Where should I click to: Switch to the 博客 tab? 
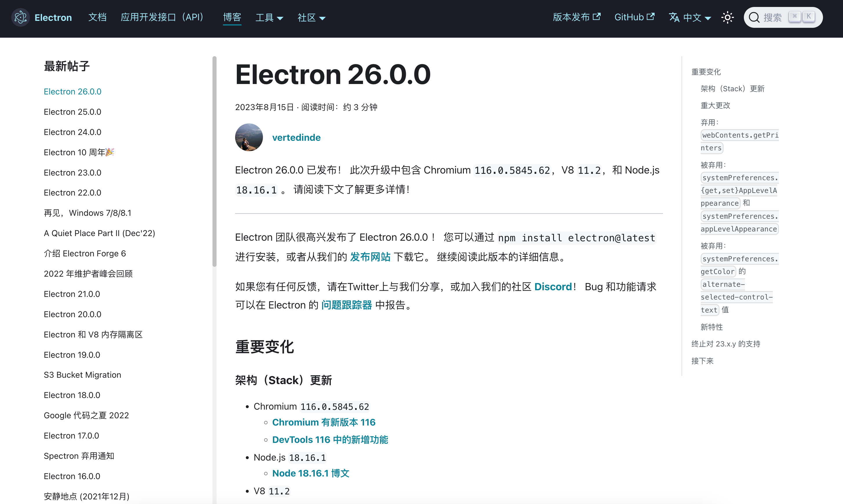click(232, 17)
